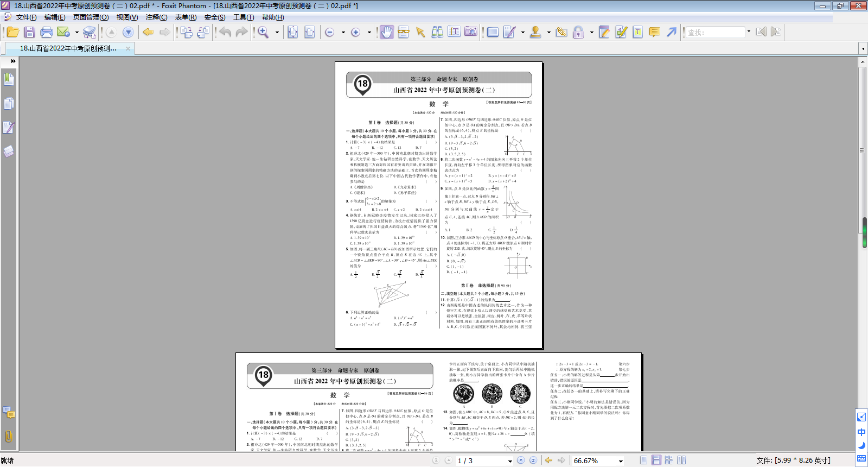Switch to continuous page layout in status bar
868x467 pixels.
click(656, 460)
